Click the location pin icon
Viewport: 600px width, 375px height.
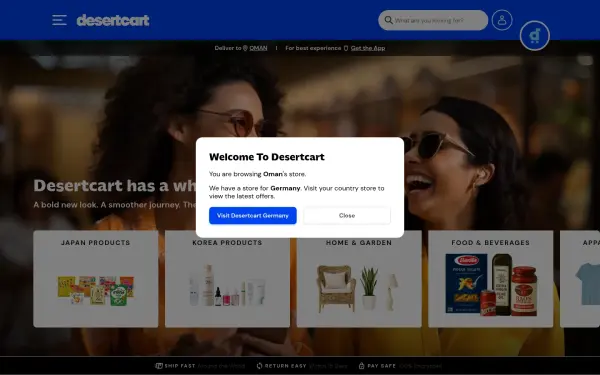(245, 48)
